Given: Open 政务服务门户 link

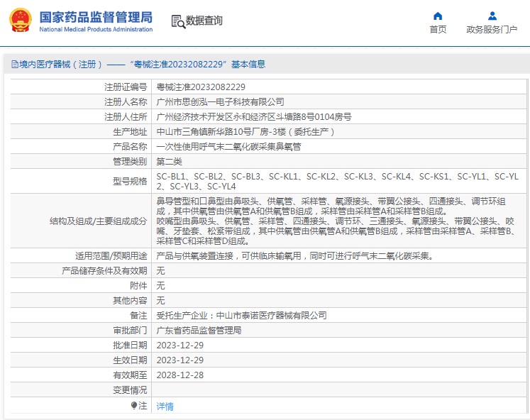Looking at the screenshot, I should (x=492, y=30).
